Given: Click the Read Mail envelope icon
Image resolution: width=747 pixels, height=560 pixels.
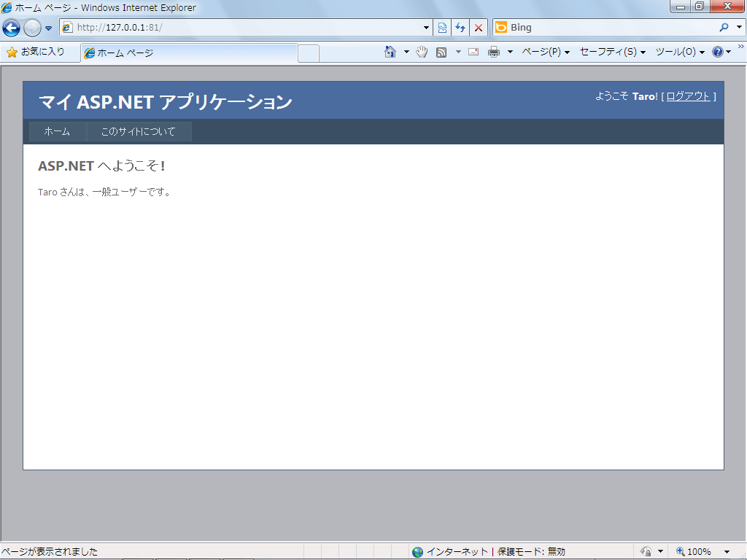Looking at the screenshot, I should (473, 52).
